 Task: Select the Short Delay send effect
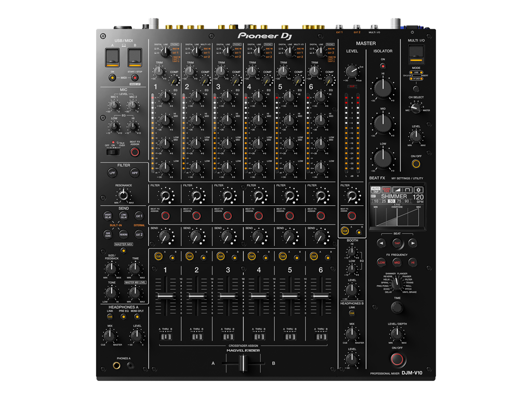click(108, 216)
